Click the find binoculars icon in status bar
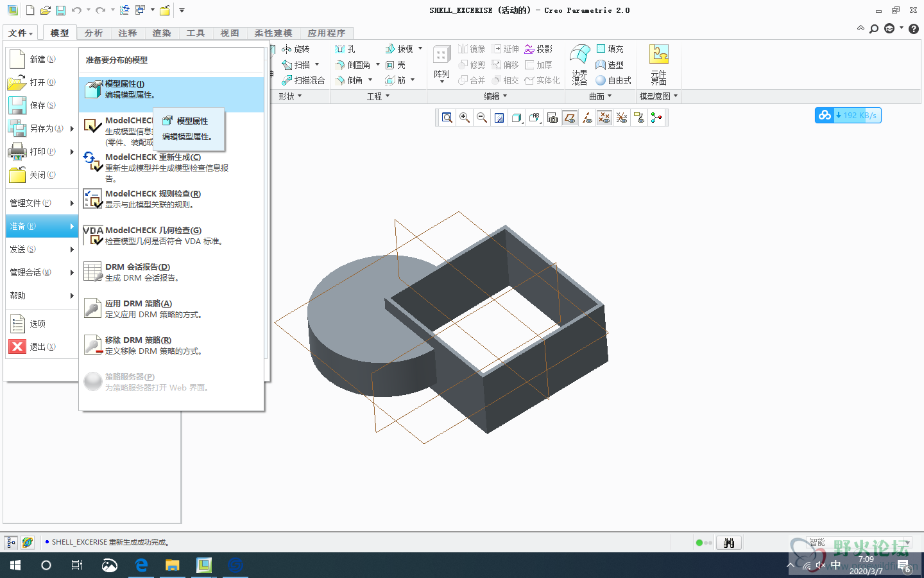Image resolution: width=924 pixels, height=578 pixels. click(729, 543)
